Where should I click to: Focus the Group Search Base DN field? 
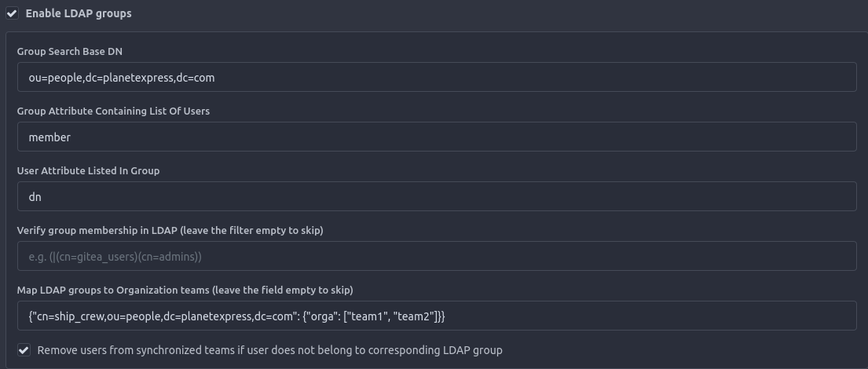(436, 77)
